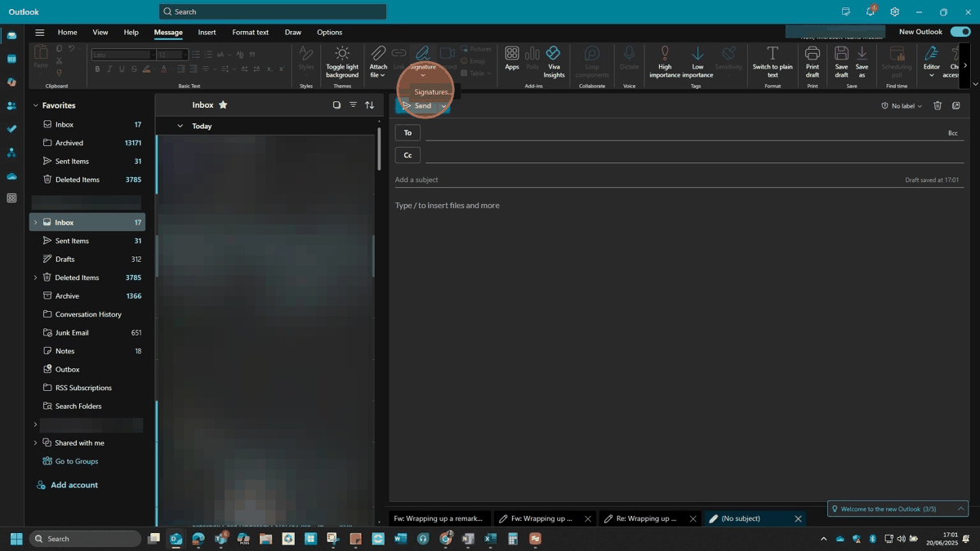Open the View ribbon tab
980x551 pixels.
100,33
